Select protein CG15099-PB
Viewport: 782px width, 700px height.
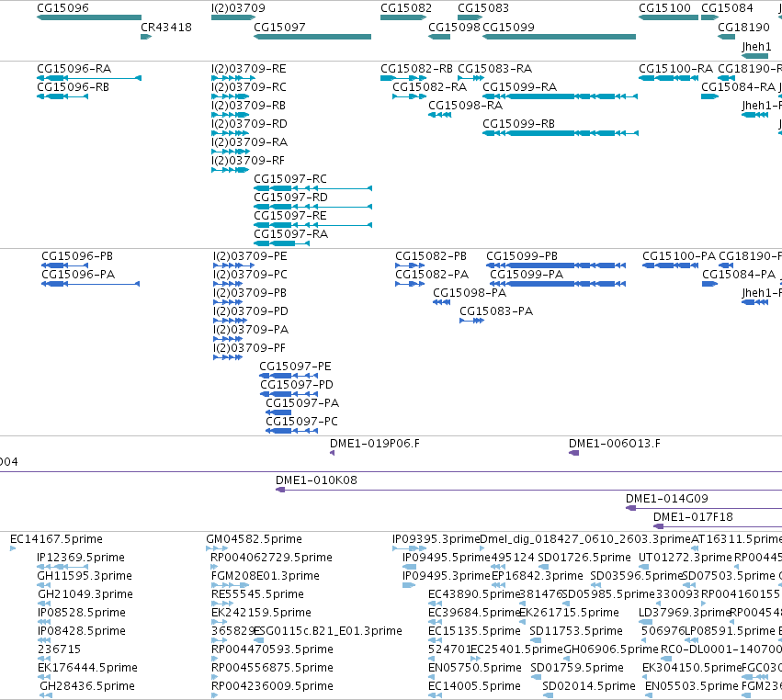[522, 255]
